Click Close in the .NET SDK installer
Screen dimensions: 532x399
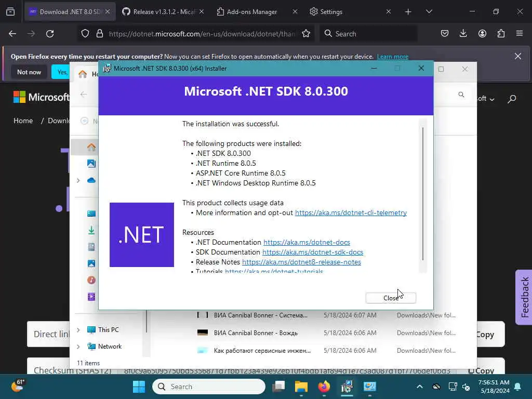391,298
